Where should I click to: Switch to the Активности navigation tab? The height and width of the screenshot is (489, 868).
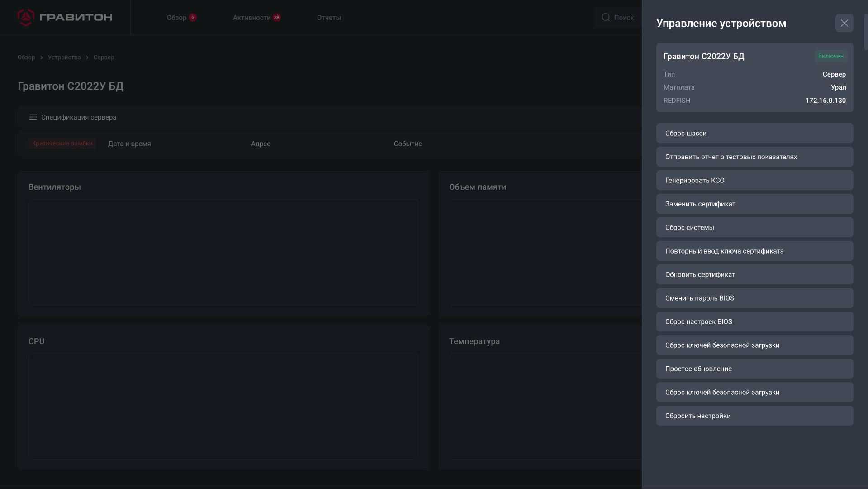point(251,18)
